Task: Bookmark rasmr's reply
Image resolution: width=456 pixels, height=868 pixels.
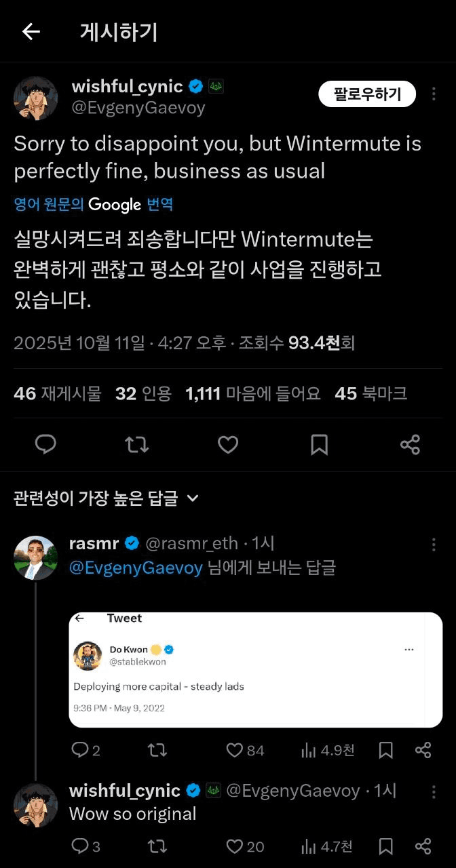Action: click(385, 750)
